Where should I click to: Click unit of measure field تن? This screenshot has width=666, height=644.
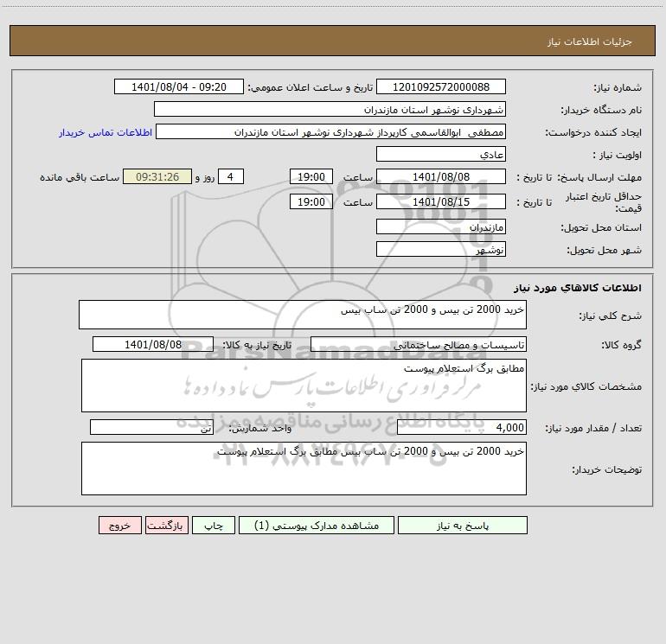pos(151,427)
